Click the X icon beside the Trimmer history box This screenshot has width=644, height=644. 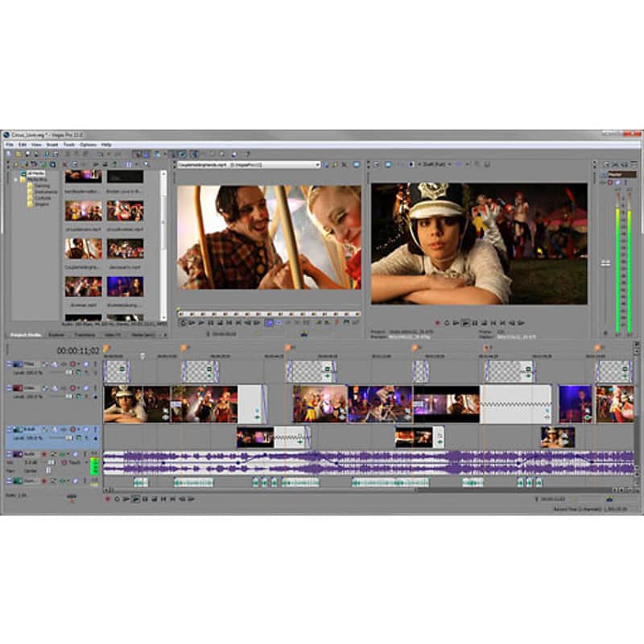click(x=345, y=164)
